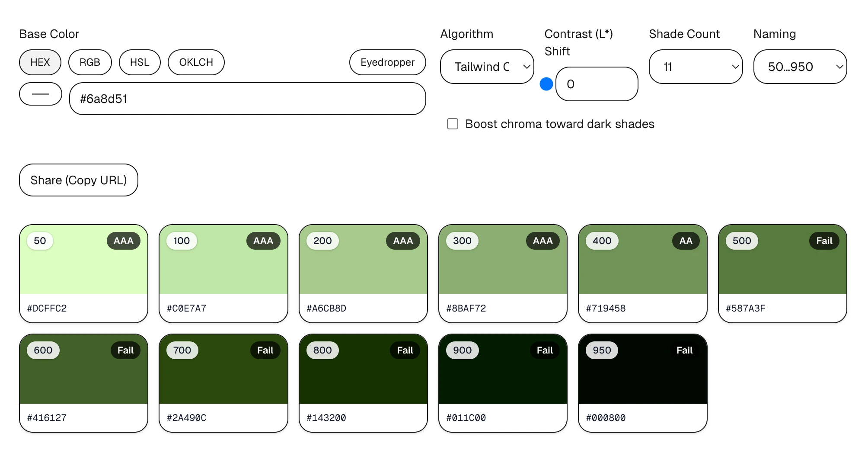Open the Algorithm dropdown

pos(487,67)
